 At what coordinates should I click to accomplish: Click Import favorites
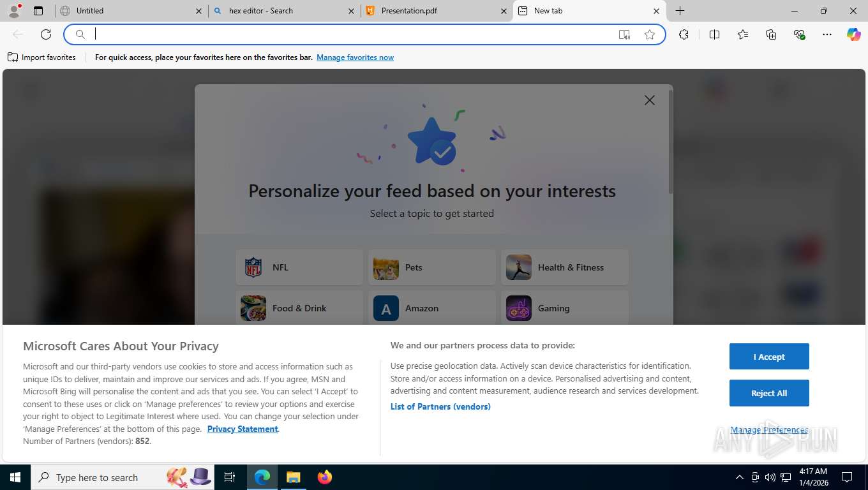click(41, 57)
